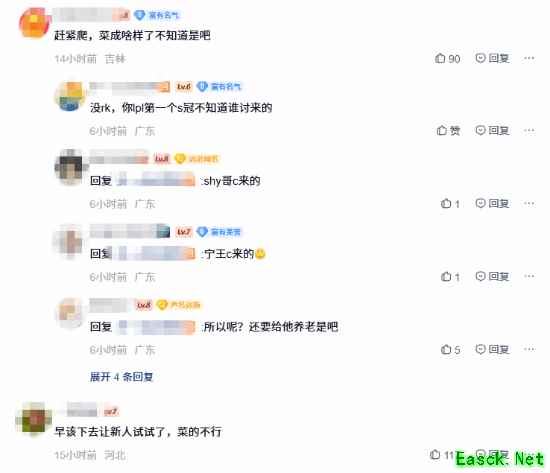
Task: Open more options for '赶紧爬' comment
Action: (x=529, y=58)
